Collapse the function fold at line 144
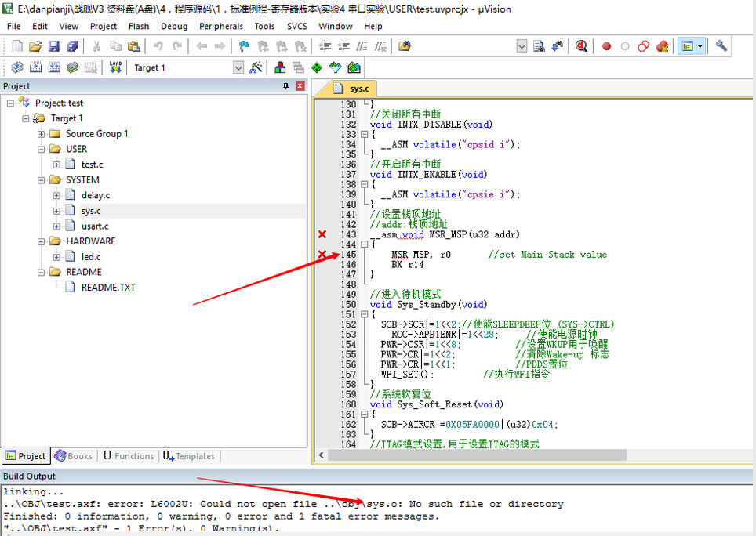Screen dimensions: 756x536 (x=365, y=244)
